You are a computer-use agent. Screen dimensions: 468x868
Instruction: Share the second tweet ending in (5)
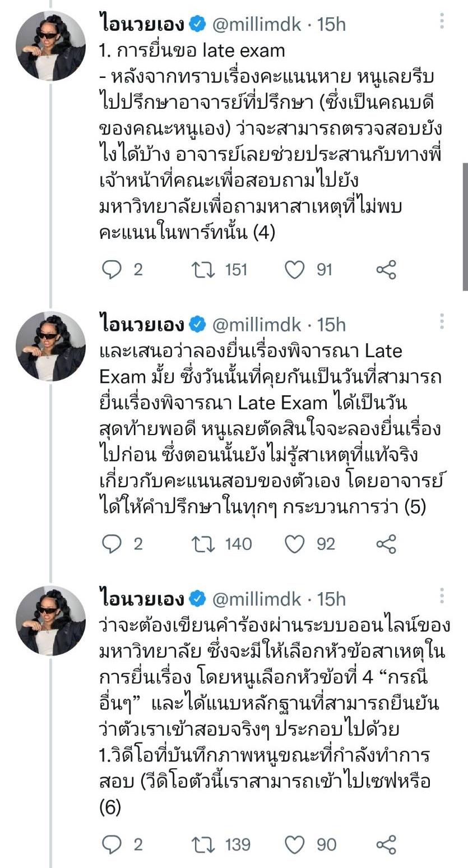pyautogui.click(x=386, y=544)
